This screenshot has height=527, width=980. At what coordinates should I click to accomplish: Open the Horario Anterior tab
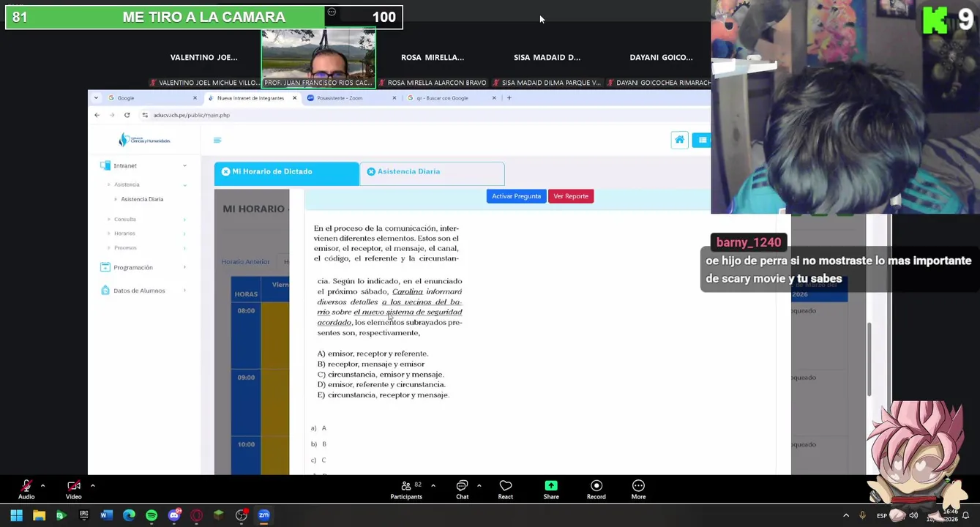click(x=245, y=262)
